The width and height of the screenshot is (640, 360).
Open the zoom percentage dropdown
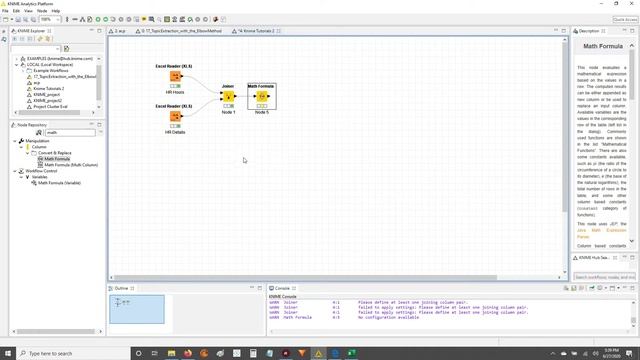(x=58, y=19)
